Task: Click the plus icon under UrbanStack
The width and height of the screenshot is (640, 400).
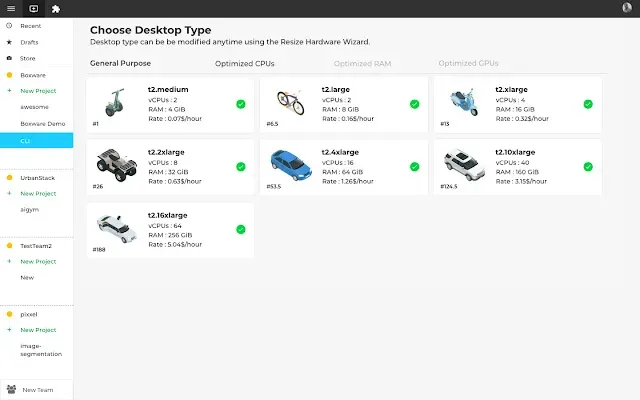Action: (9, 193)
